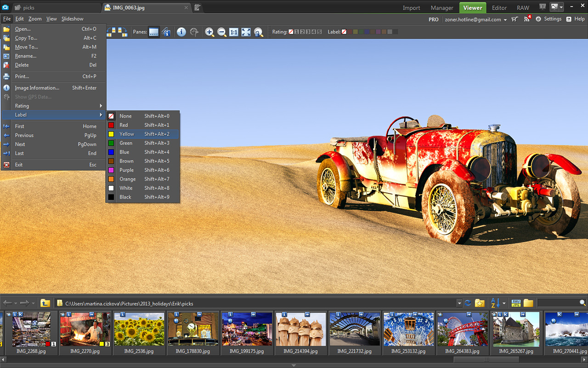Open Settings
This screenshot has height=368, width=588.
(x=548, y=19)
